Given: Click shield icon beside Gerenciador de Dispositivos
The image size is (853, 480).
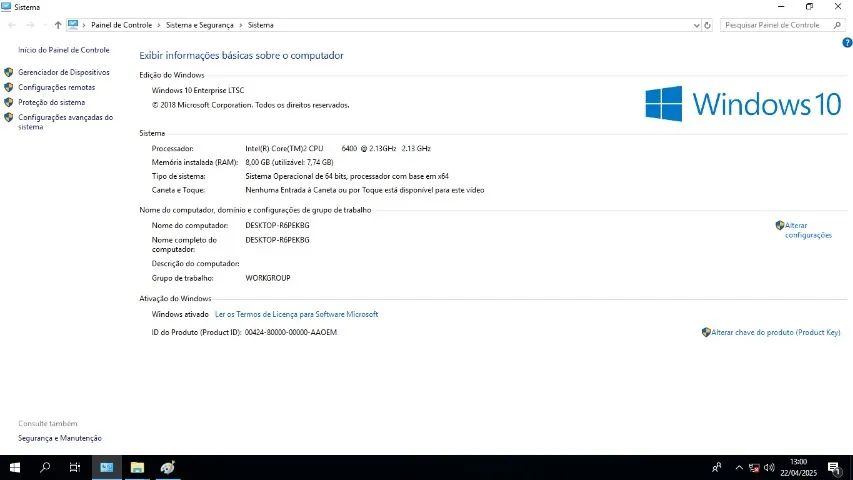Looking at the screenshot, I should pos(8,72).
